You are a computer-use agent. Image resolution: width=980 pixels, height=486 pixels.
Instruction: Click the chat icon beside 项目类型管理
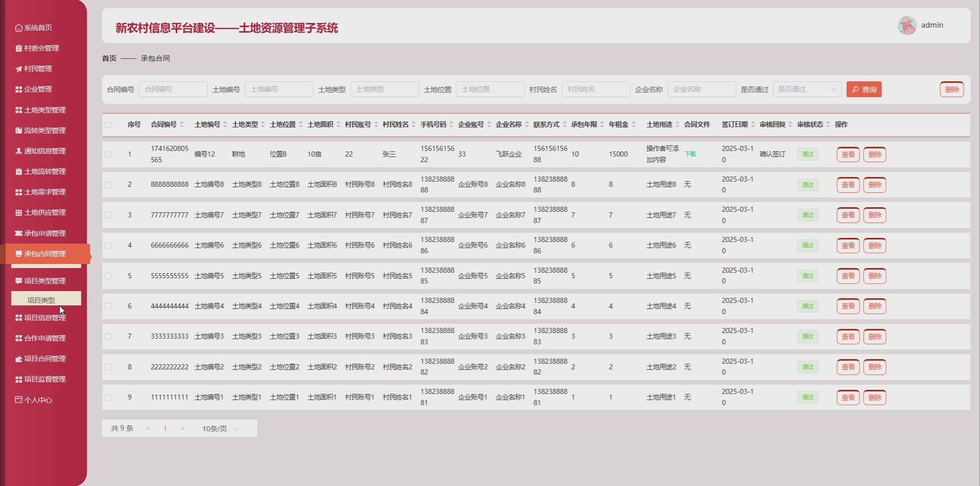coord(19,281)
